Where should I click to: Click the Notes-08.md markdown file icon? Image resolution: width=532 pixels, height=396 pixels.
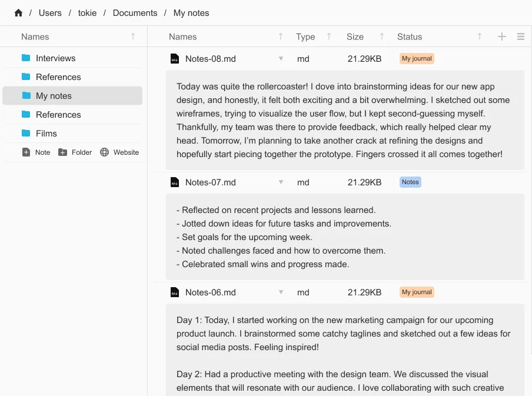pos(175,59)
